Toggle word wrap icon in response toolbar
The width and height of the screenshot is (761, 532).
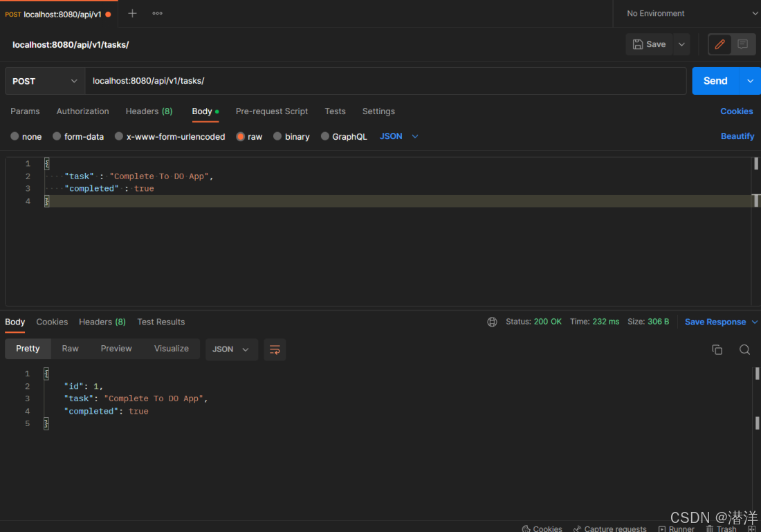pos(275,349)
